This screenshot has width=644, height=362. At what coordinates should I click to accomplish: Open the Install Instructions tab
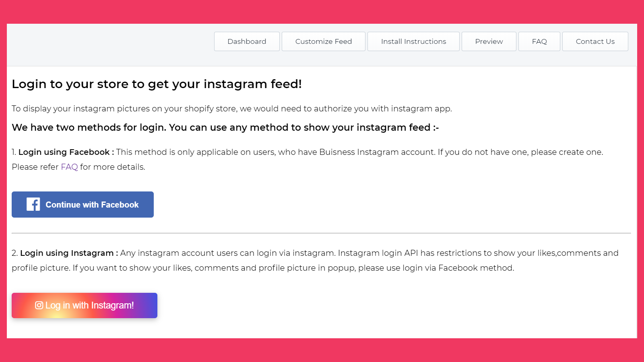(413, 41)
